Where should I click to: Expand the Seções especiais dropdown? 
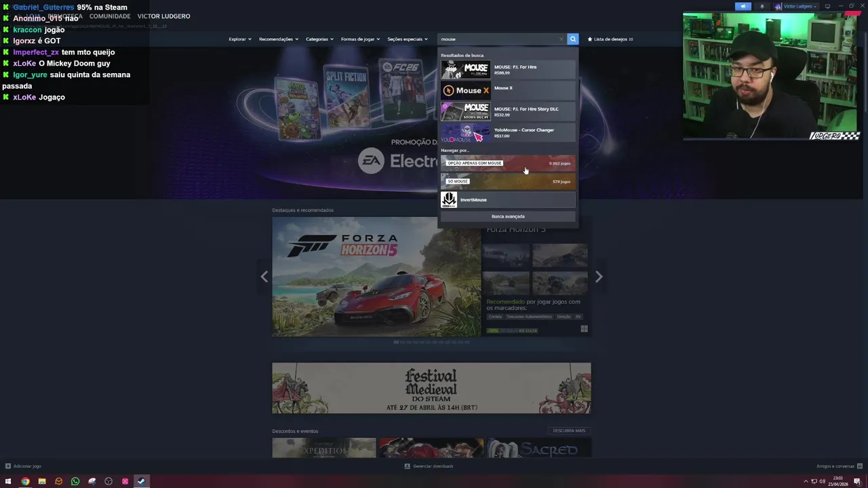(408, 39)
